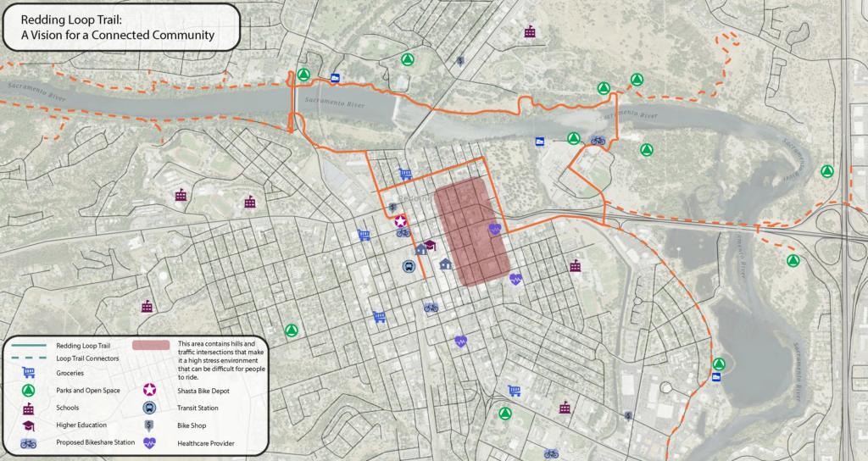Click the red high-stress swatch in the legend
The image size is (868, 461).
tap(149, 346)
